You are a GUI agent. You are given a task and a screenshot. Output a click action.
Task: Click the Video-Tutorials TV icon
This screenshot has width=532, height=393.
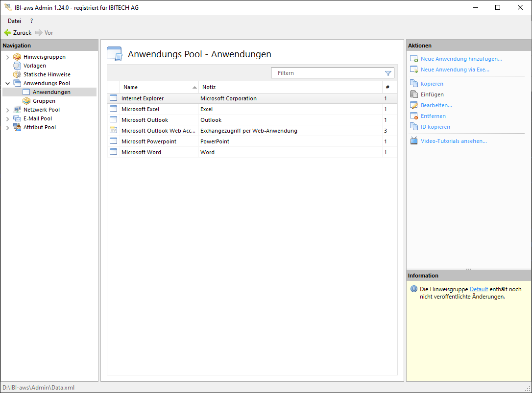pyautogui.click(x=413, y=141)
